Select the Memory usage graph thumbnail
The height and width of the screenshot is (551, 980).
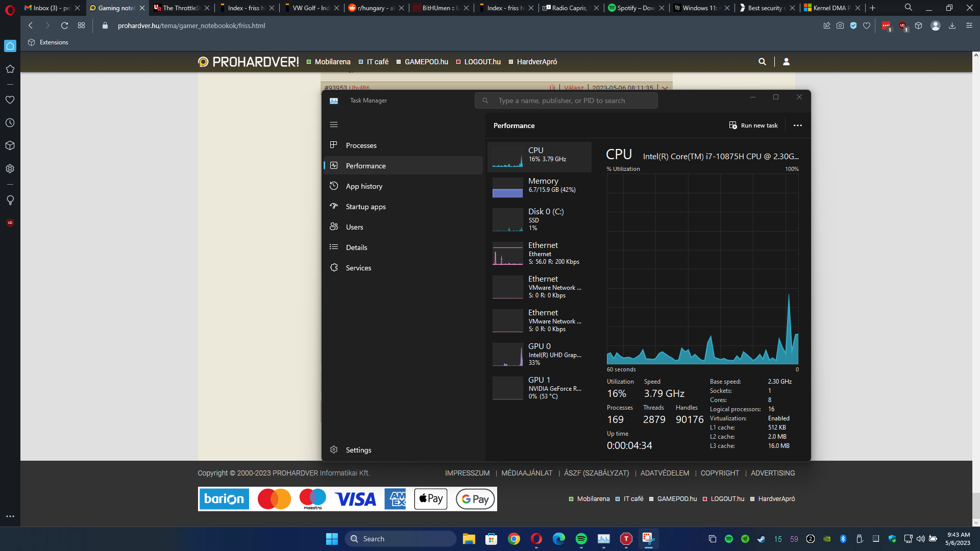pos(507,187)
